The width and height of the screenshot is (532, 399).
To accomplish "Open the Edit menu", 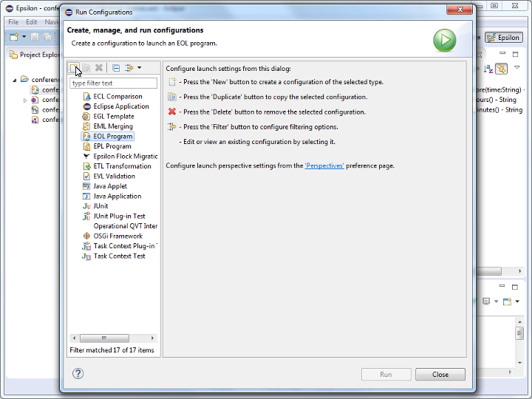I will [x=32, y=22].
